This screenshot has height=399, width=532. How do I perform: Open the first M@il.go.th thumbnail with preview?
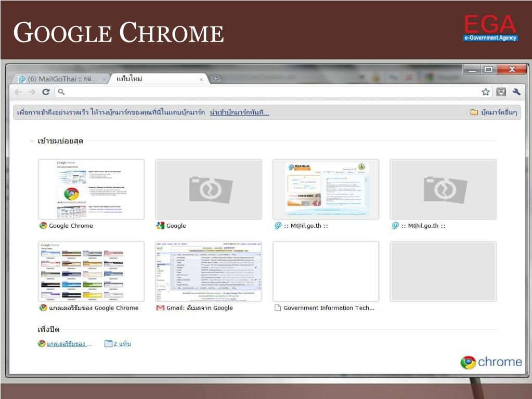(x=326, y=189)
